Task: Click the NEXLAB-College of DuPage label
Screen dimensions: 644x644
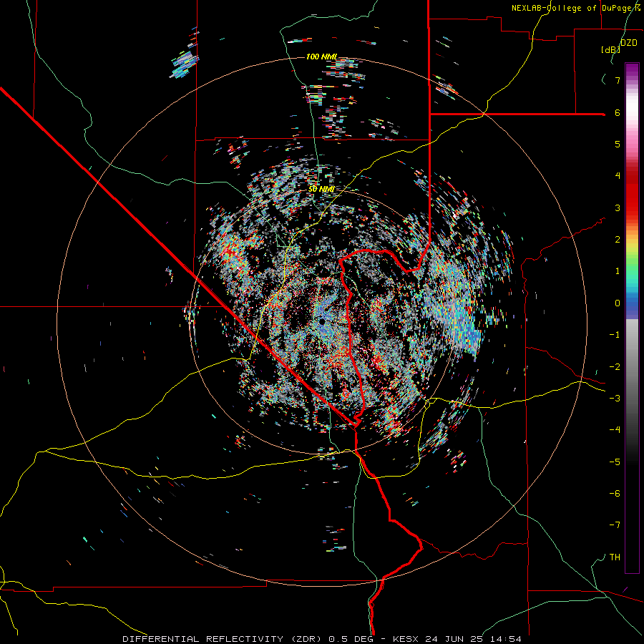Action: point(572,8)
